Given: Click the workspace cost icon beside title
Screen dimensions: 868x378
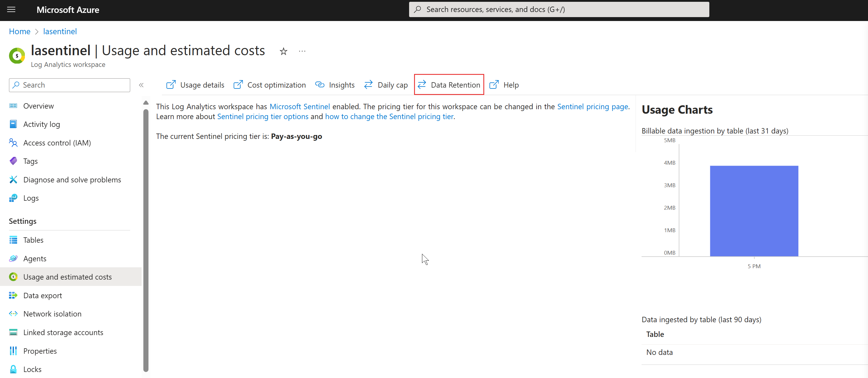Looking at the screenshot, I should pos(17,55).
